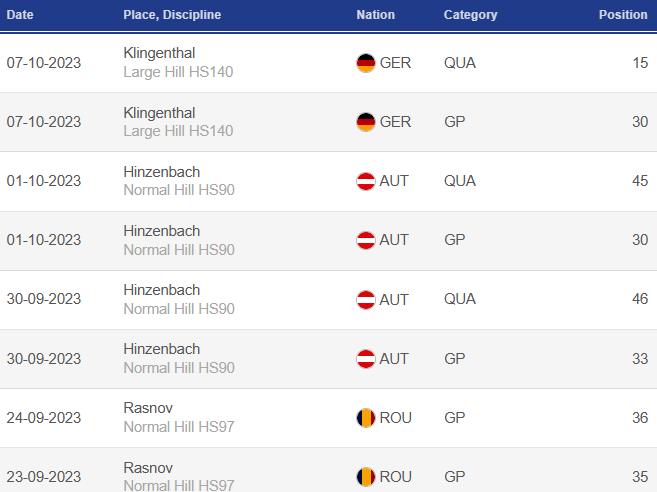Image resolution: width=657 pixels, height=492 pixels.
Task: Click Austrian flag in 30-09-2023 QUA row
Action: coord(366,299)
